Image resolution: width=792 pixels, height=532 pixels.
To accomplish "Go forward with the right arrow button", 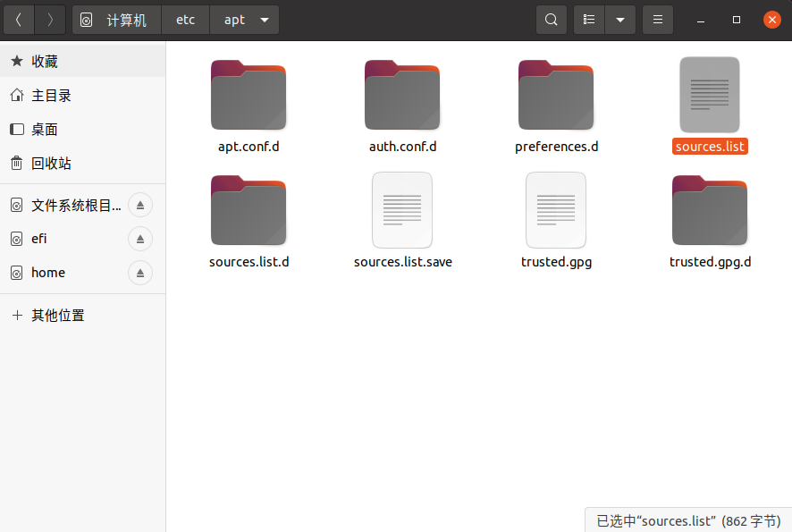I will 49,20.
